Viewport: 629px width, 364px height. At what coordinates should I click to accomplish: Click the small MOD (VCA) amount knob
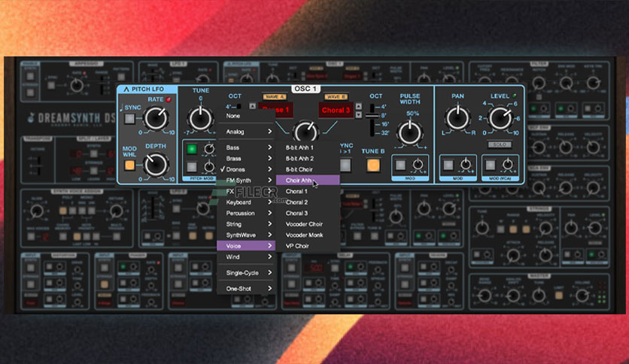point(508,165)
